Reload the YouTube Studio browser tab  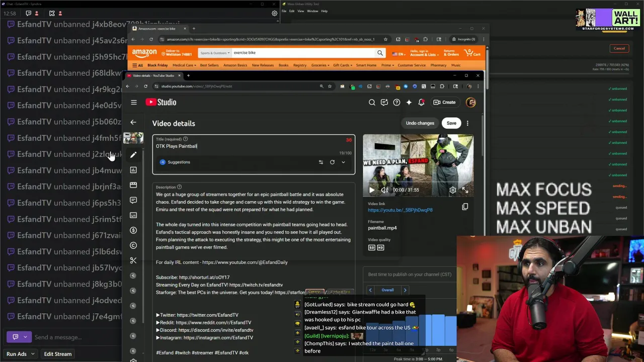[145, 86]
